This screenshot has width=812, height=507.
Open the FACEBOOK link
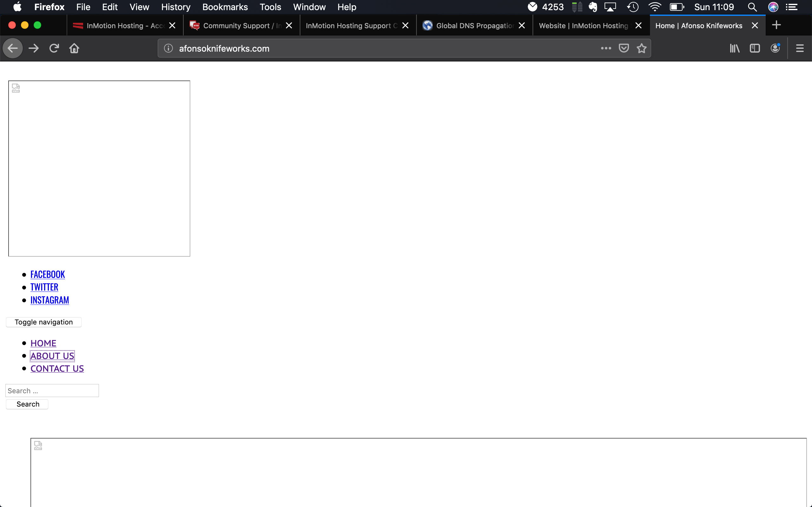[x=48, y=274]
